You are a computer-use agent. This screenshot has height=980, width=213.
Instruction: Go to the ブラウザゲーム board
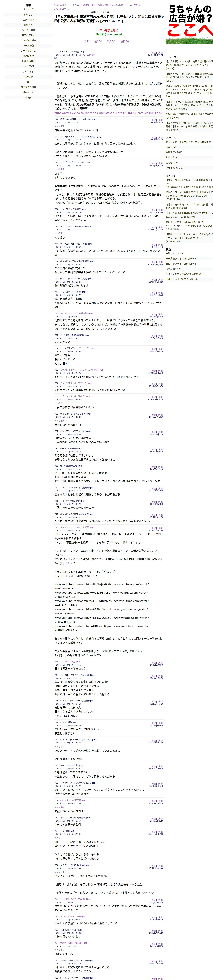tap(28, 51)
